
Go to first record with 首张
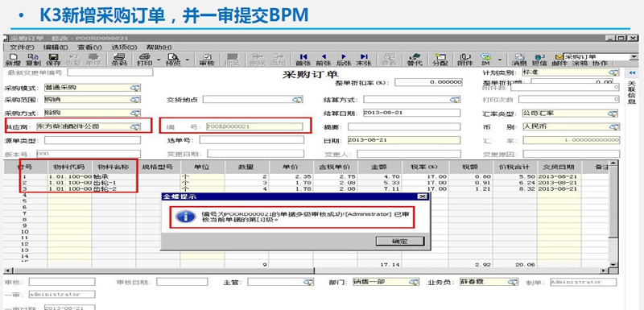[x=303, y=60]
